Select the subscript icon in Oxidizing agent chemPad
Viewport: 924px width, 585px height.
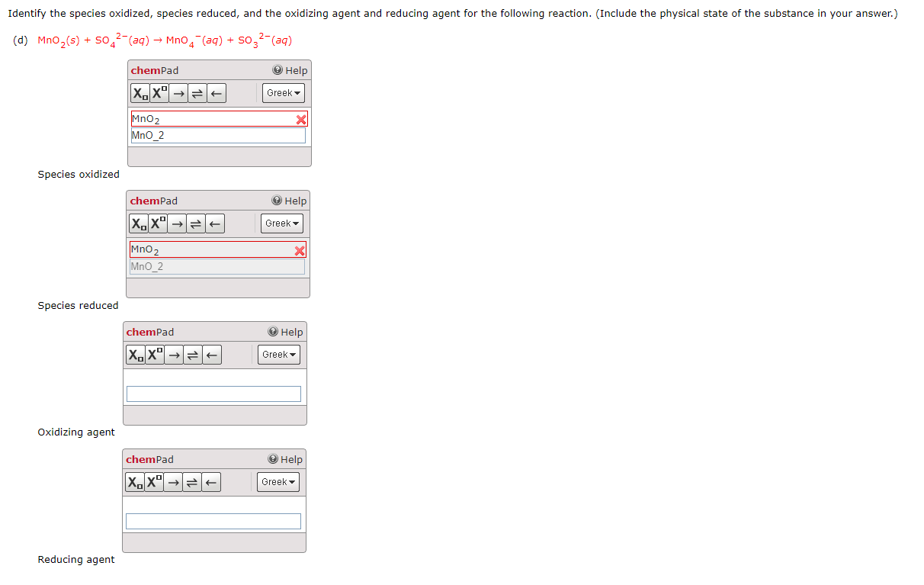coord(134,354)
